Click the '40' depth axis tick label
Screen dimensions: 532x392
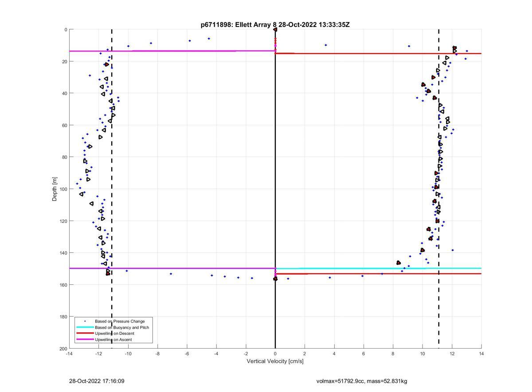64,93
